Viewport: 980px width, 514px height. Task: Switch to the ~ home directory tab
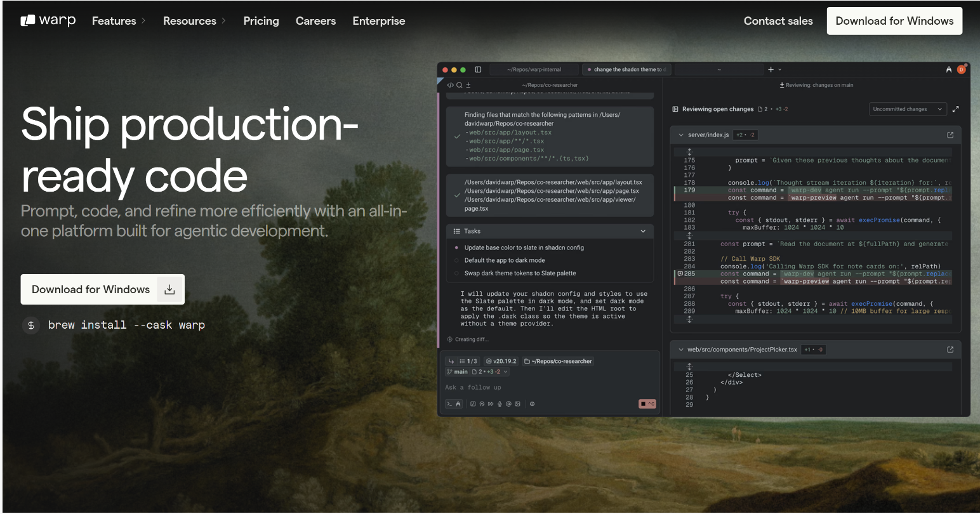point(719,70)
